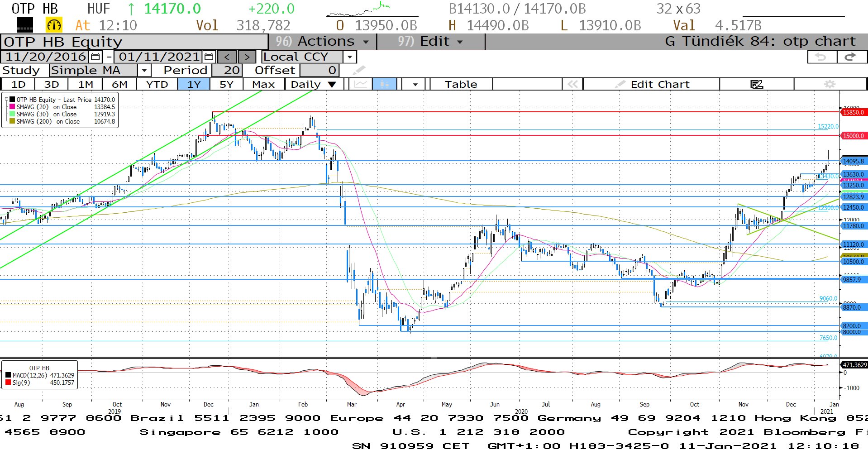Click the Offset input field

(x=320, y=71)
